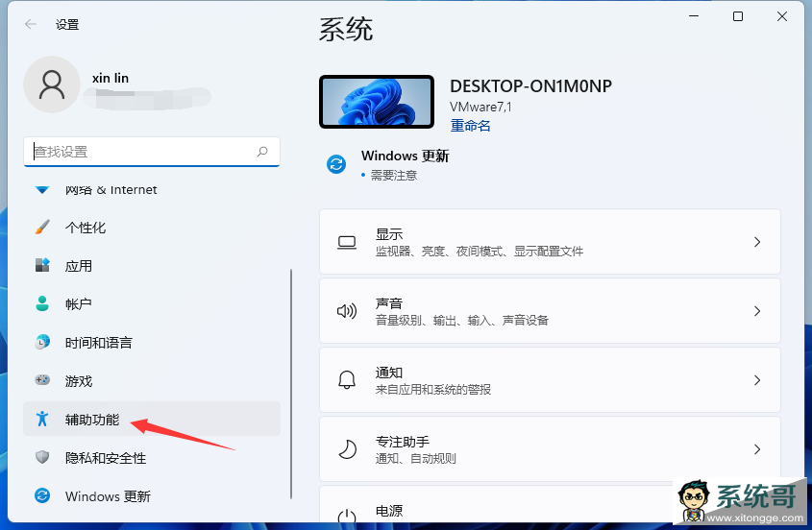812x530 pixels.
Task: Expand the 专注助手 row chevron
Action: pos(757,449)
